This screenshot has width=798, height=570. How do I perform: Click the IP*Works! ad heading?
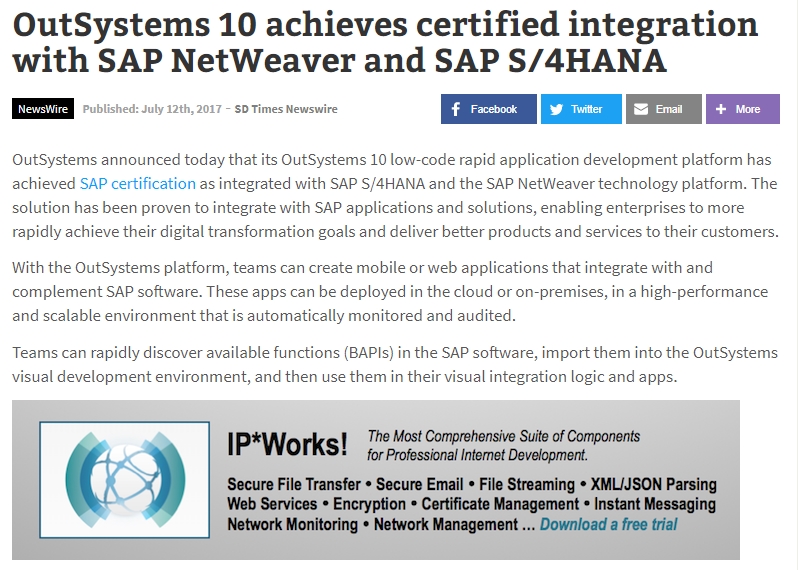click(x=287, y=444)
